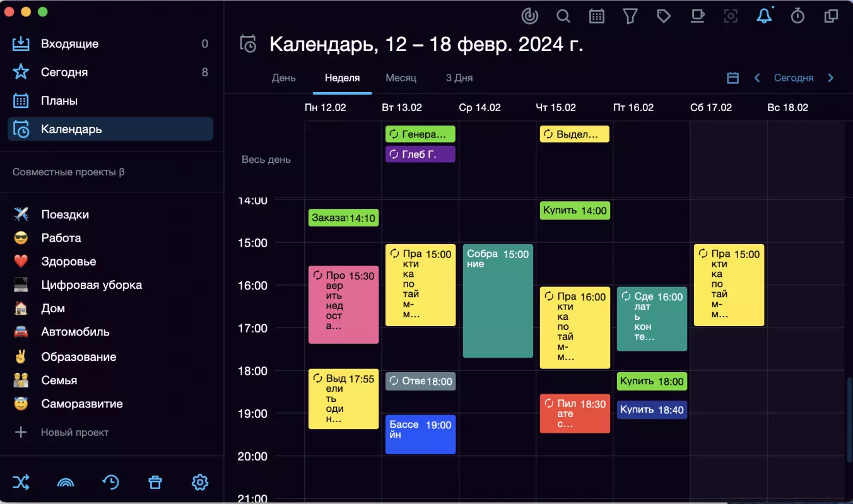This screenshot has width=853, height=504.
Task: Open Saturday's Практика 15:00 event
Action: 729,285
